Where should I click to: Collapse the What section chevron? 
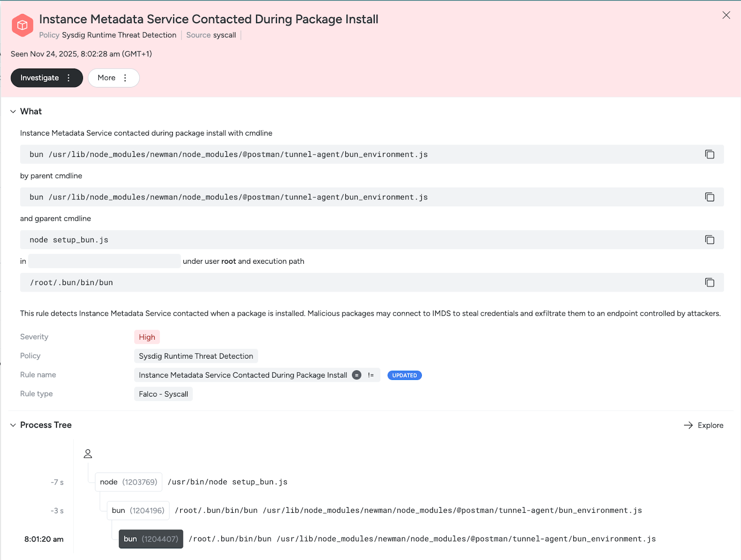pos(13,112)
